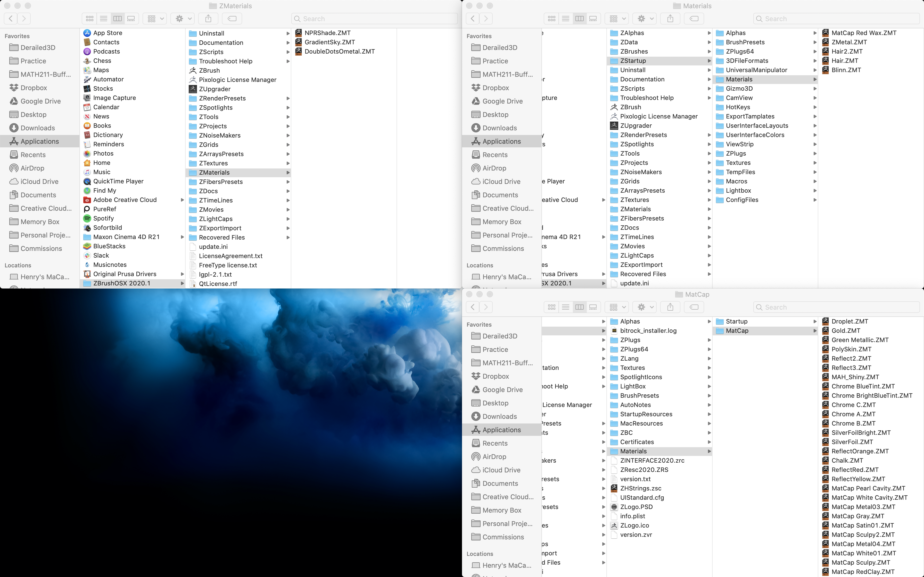Toggle column view in MatCap window
The image size is (924, 577).
tap(579, 307)
